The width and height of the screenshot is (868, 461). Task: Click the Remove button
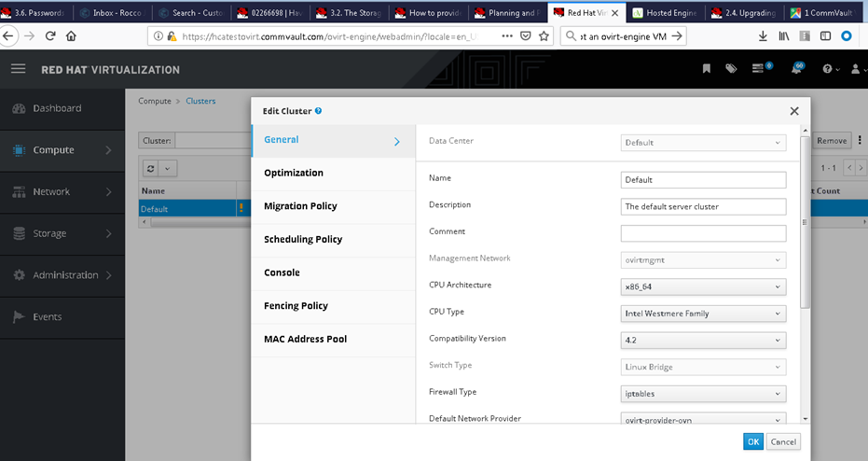tap(832, 141)
